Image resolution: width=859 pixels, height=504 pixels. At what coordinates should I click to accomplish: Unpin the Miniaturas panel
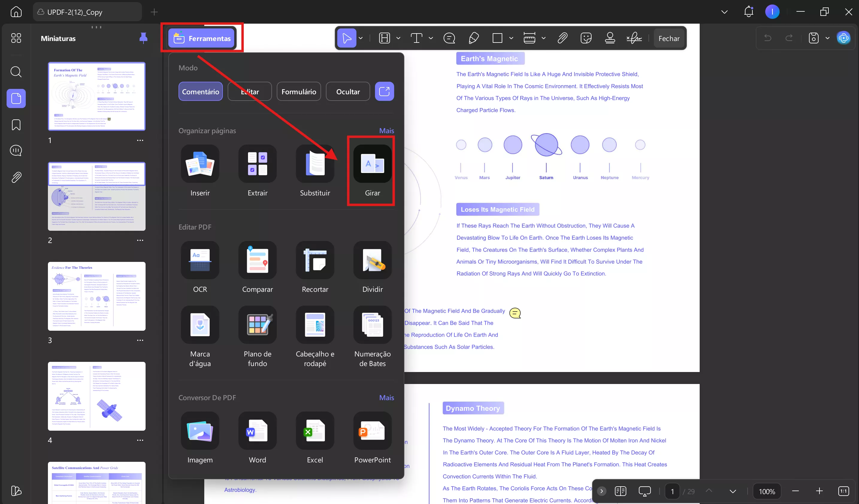coord(143,38)
